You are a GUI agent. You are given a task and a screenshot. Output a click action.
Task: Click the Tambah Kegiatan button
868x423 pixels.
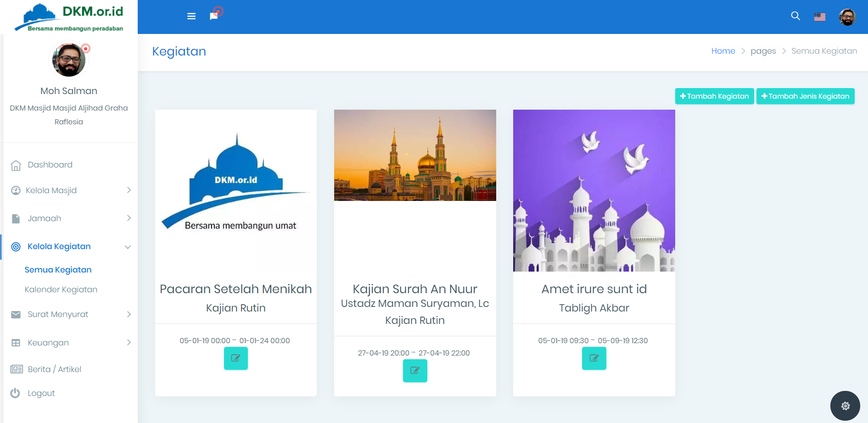[x=714, y=96]
